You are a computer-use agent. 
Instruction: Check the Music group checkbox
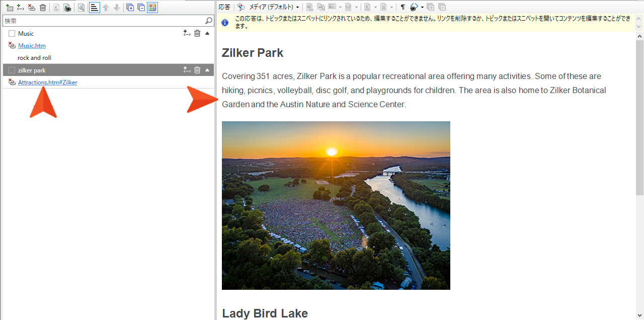pyautogui.click(x=12, y=34)
